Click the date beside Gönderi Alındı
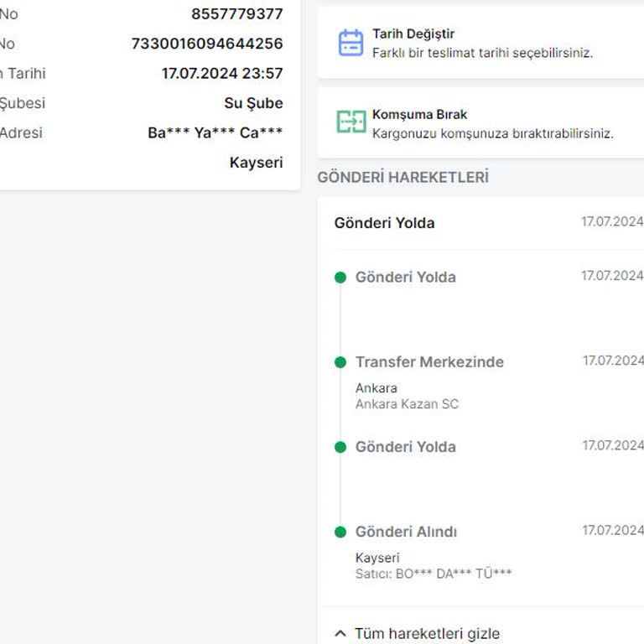 point(613,530)
